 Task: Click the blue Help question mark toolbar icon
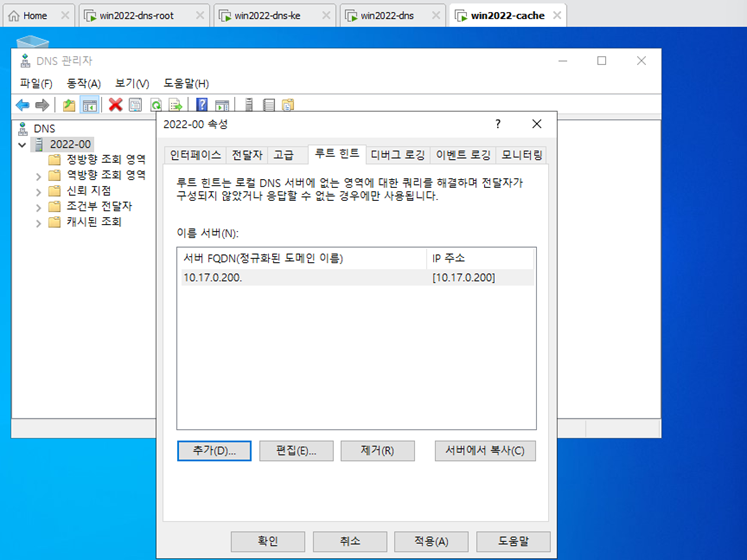click(202, 105)
